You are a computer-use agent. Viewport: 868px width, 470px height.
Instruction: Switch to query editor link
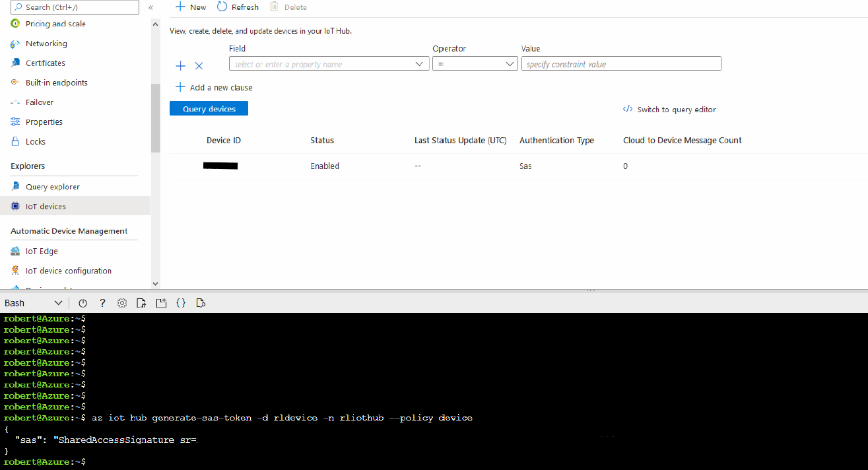(669, 110)
